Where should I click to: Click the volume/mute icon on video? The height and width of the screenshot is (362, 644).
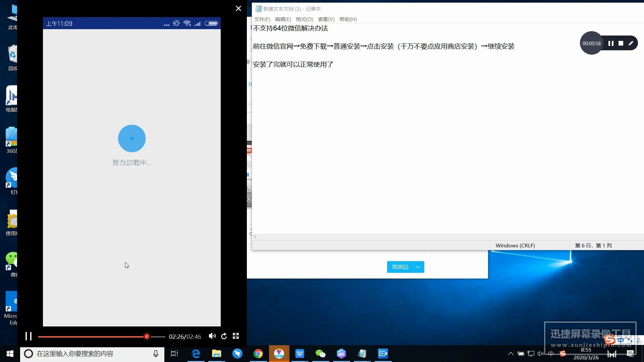pos(212,337)
